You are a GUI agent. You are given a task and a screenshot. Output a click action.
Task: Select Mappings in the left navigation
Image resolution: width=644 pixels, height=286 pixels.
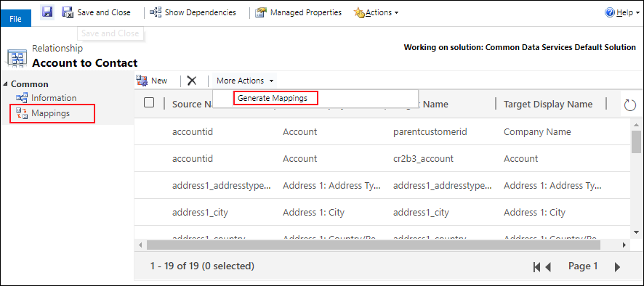(51, 113)
